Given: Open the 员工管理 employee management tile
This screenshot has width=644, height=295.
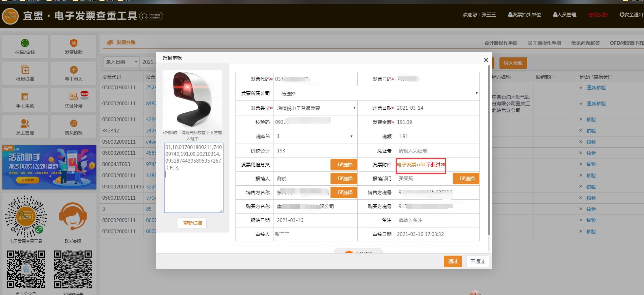Looking at the screenshot, I should 25,127.
